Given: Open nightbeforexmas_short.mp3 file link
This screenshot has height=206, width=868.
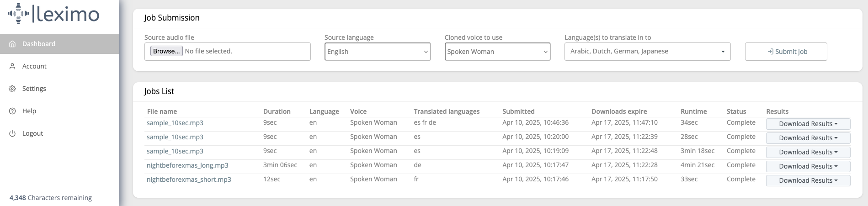Looking at the screenshot, I should 189,180.
